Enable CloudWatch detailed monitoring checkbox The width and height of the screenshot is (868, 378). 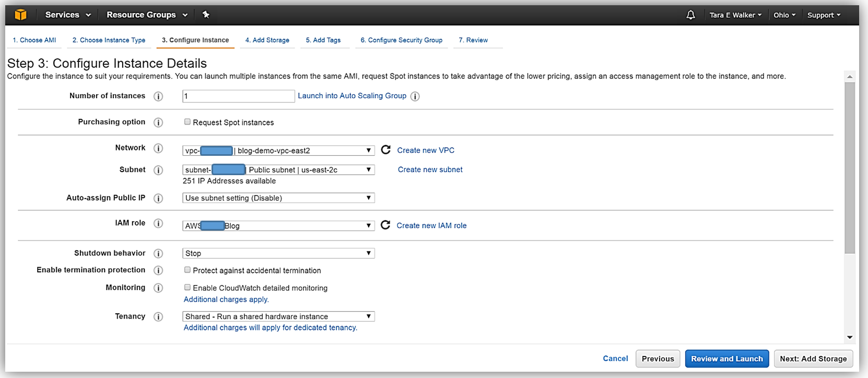click(x=187, y=288)
